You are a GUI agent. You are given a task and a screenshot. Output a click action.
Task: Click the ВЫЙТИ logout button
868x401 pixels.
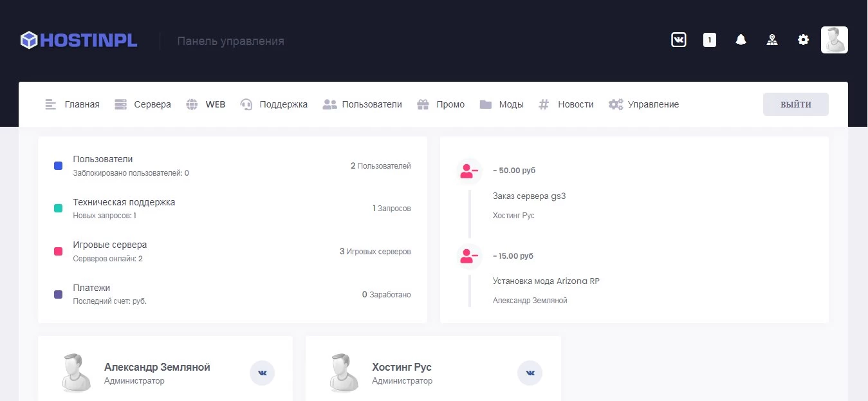tap(796, 104)
